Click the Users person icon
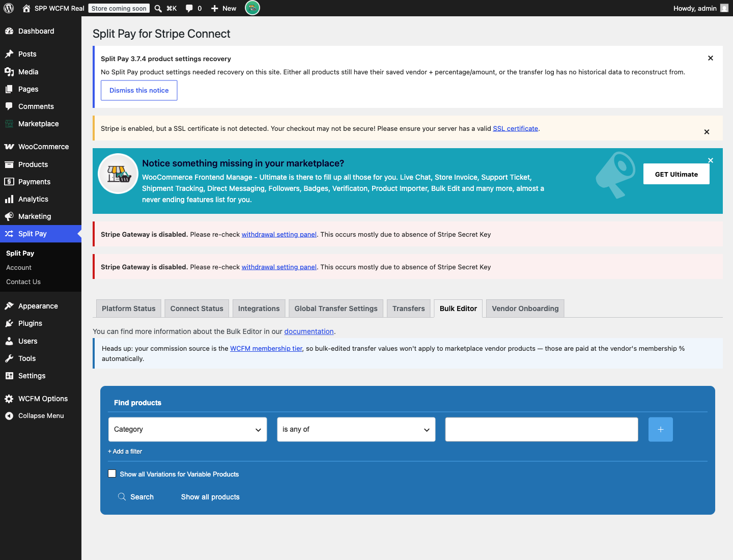733x560 pixels. [9, 341]
